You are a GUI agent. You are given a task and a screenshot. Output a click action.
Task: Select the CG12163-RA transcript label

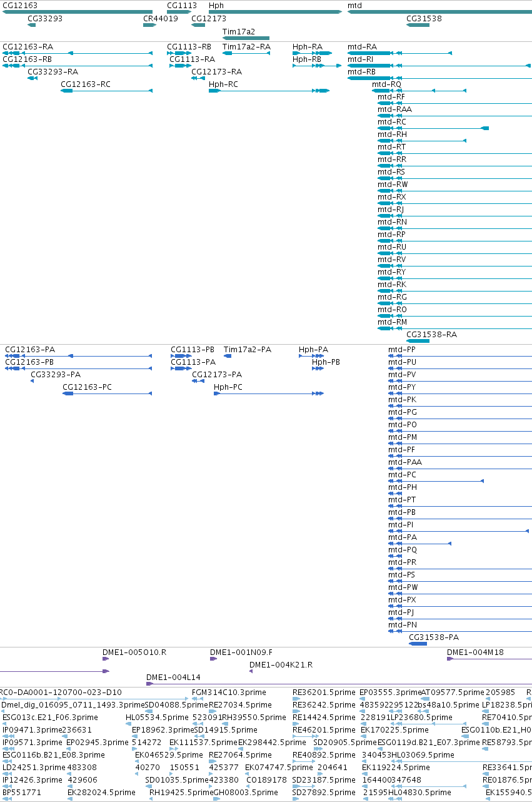(x=28, y=47)
